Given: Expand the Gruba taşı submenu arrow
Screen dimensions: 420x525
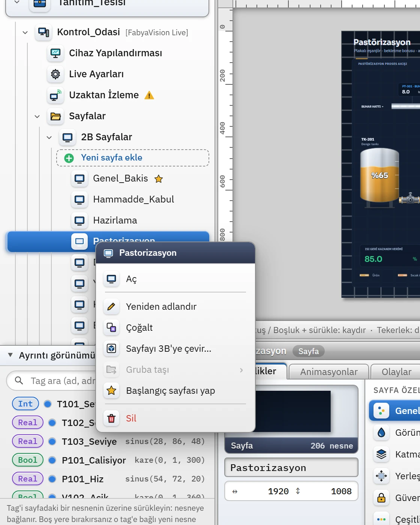Looking at the screenshot, I should pos(241,370).
